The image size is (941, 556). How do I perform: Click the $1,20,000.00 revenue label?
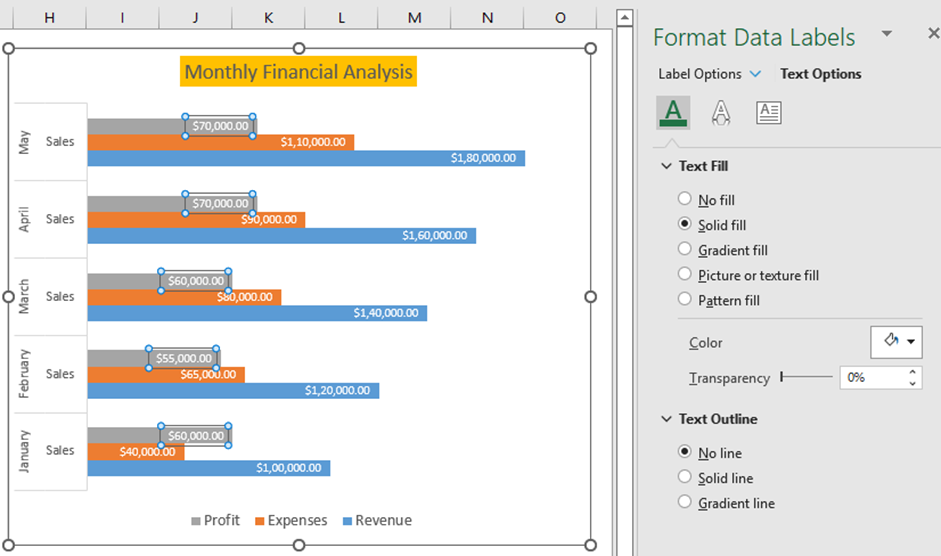point(337,390)
